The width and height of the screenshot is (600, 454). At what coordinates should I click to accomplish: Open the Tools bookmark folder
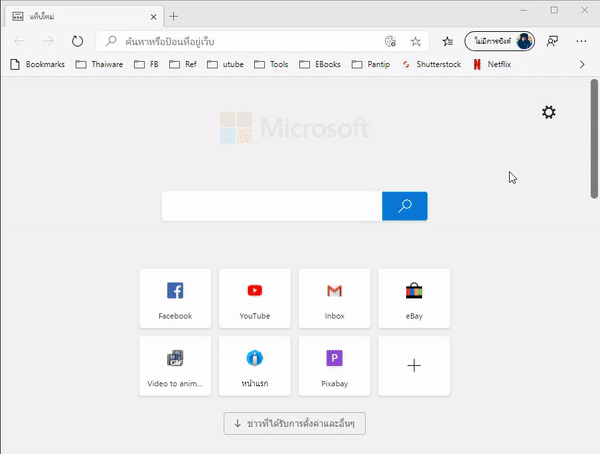coord(271,64)
